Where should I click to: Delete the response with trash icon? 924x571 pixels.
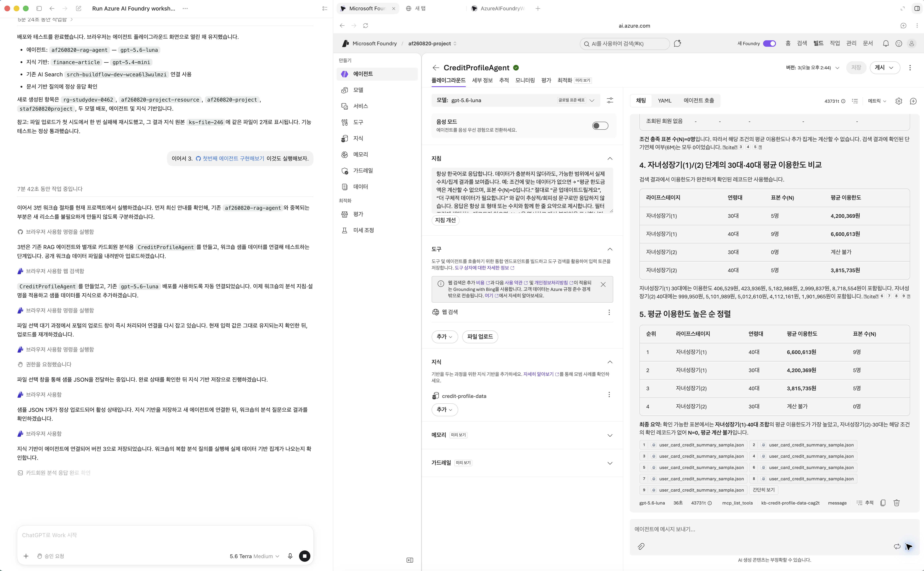[896, 503]
